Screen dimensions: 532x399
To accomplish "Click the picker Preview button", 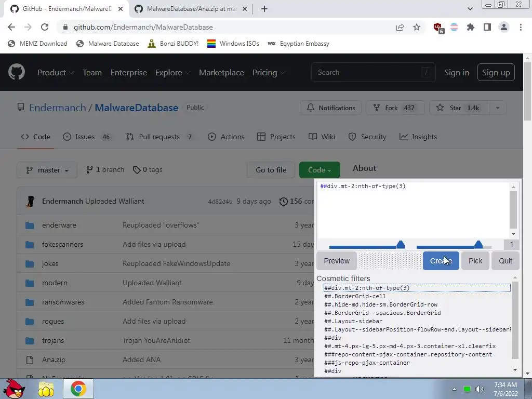I will [337, 261].
